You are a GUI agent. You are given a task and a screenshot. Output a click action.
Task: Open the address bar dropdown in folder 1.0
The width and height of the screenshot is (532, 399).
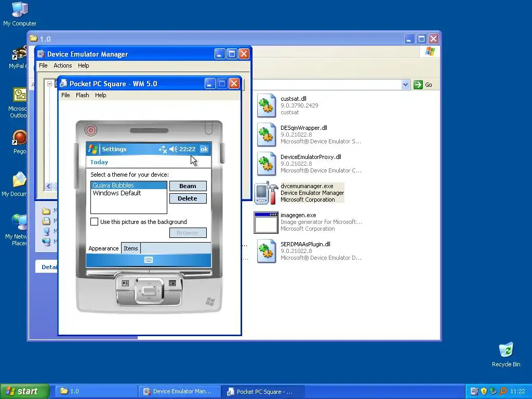point(405,85)
